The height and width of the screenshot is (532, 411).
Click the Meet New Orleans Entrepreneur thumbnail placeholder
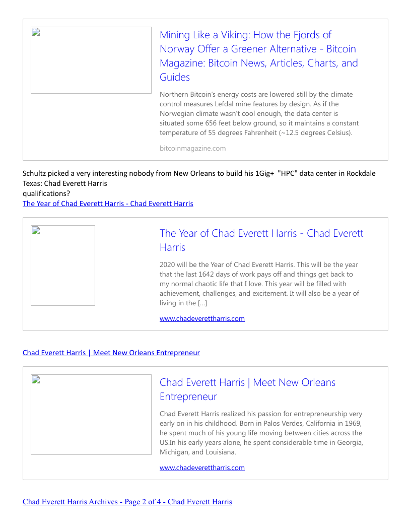point(91,415)
